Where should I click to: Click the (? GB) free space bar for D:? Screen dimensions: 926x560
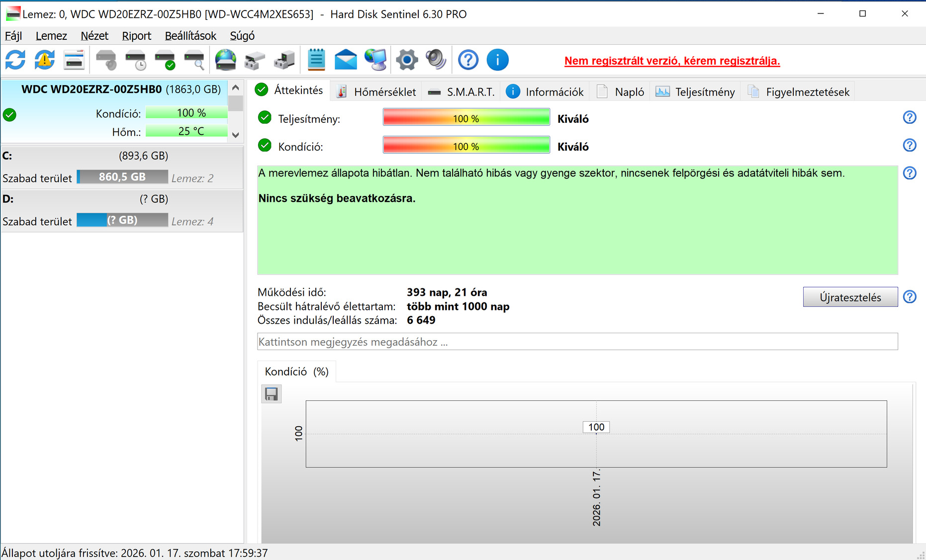[x=122, y=220]
